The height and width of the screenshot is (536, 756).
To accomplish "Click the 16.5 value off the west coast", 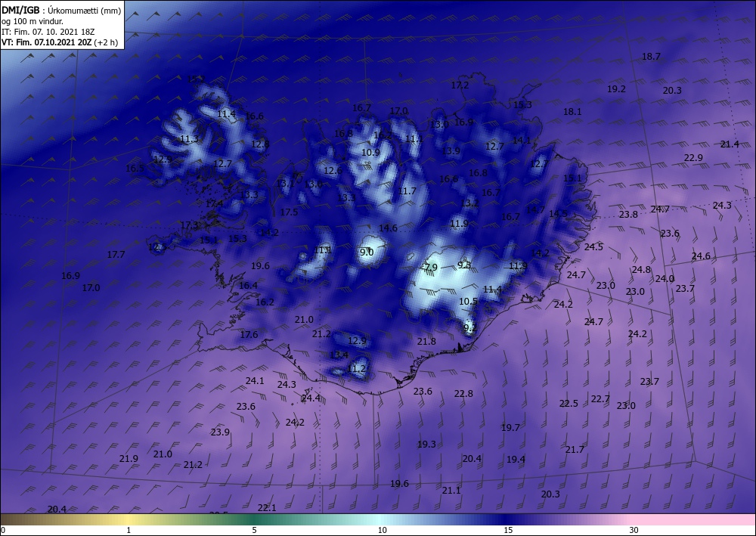I will coord(135,169).
